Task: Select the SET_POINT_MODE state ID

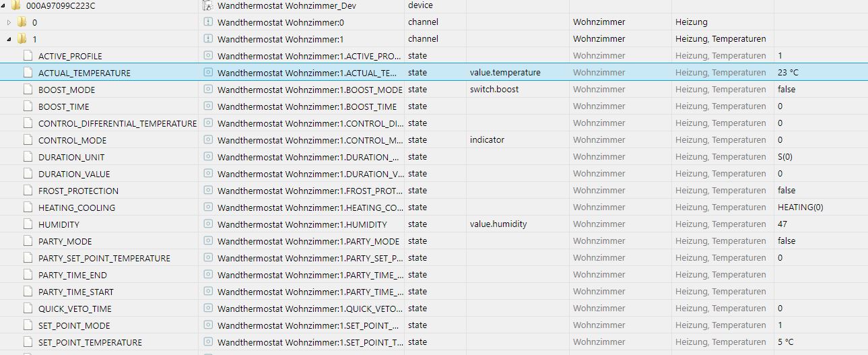Action: [x=74, y=325]
